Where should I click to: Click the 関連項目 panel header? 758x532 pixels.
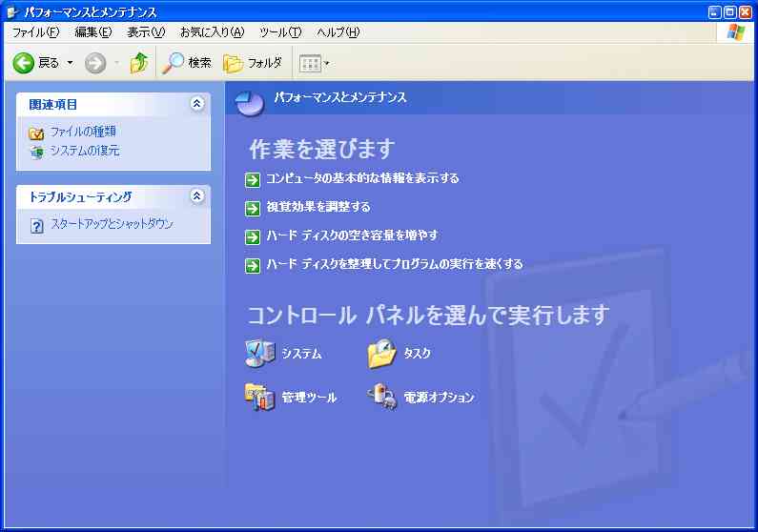pos(113,104)
